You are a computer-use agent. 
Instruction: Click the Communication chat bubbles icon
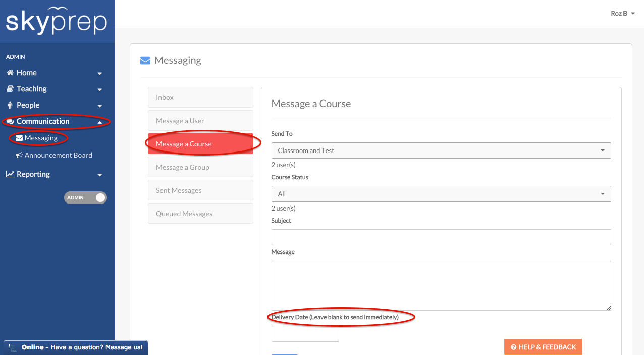tap(10, 122)
